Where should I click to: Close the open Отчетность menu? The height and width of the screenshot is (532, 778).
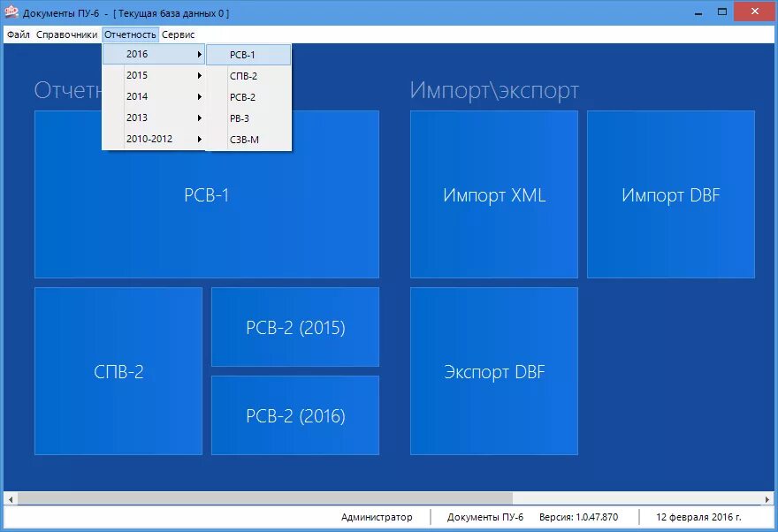[130, 34]
